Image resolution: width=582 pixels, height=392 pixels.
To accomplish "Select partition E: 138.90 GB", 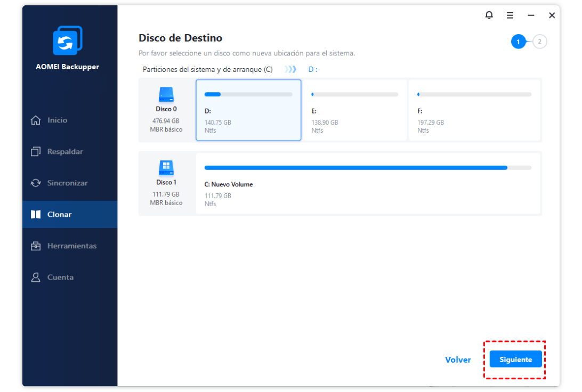I will tap(355, 110).
